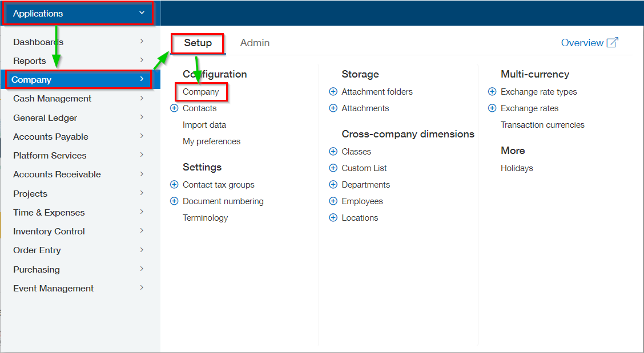
Task: Expand the Reports submenu chevron
Action: point(142,60)
